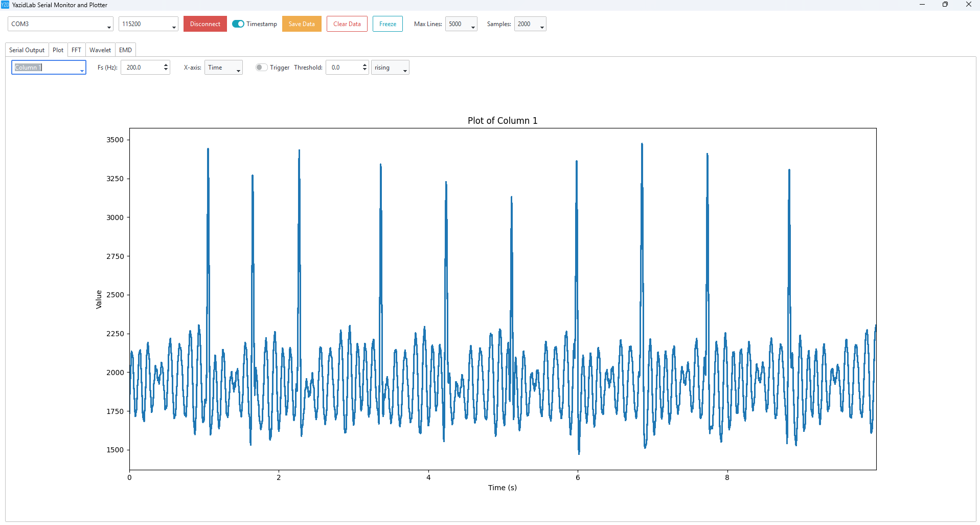The image size is (980, 525).
Task: Switch to the Wavelet tab
Action: pos(100,50)
